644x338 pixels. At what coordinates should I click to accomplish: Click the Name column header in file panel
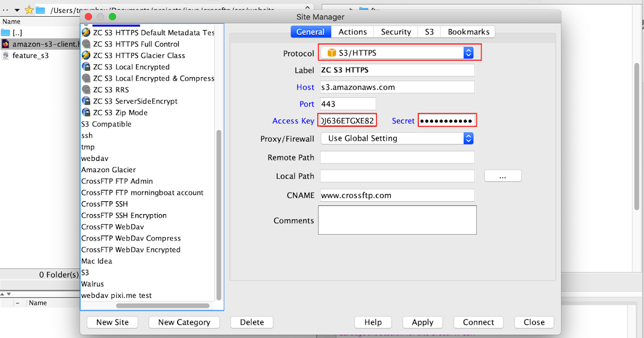click(11, 21)
